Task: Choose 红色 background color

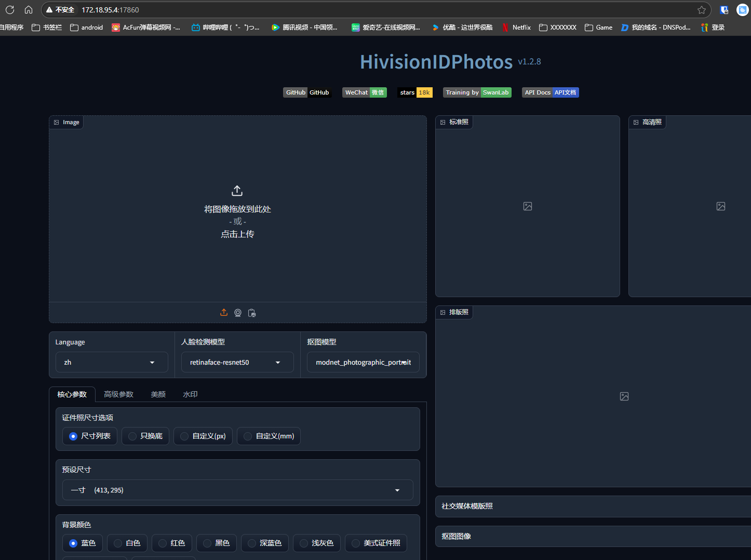Action: pos(172,543)
